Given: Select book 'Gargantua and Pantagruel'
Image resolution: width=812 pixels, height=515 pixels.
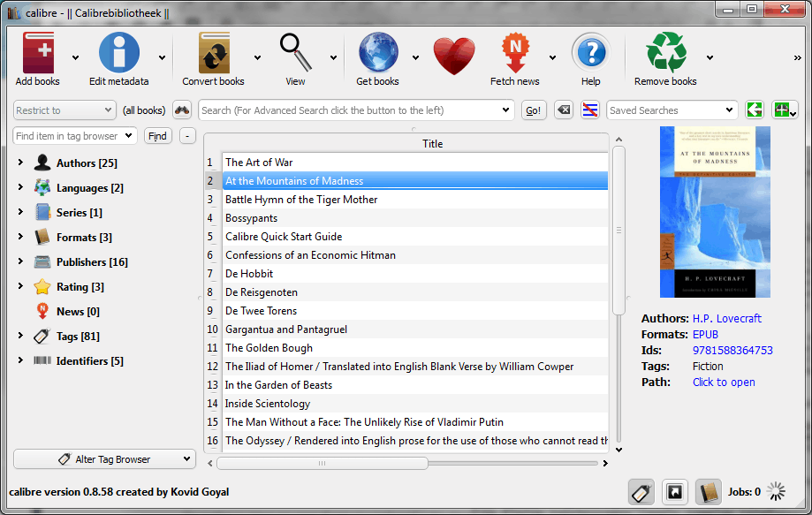Looking at the screenshot, I should [414, 329].
